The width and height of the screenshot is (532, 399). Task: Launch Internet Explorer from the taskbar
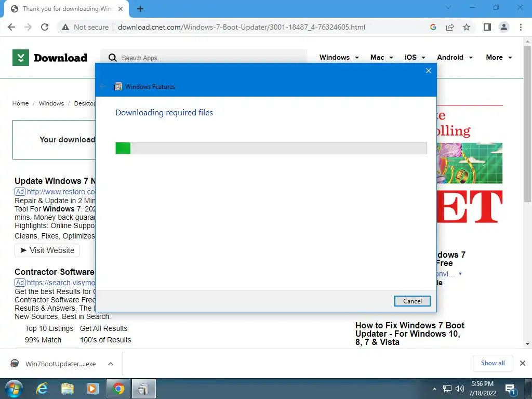coord(42,389)
